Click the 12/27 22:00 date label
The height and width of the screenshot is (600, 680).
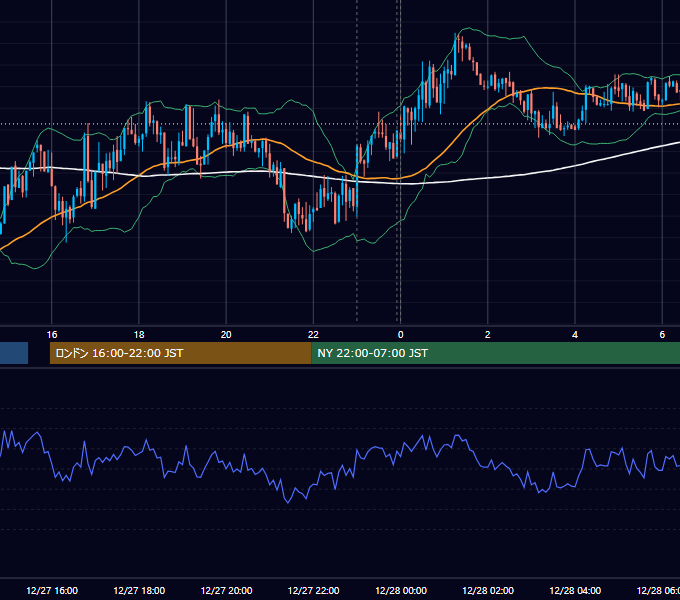coord(314,590)
